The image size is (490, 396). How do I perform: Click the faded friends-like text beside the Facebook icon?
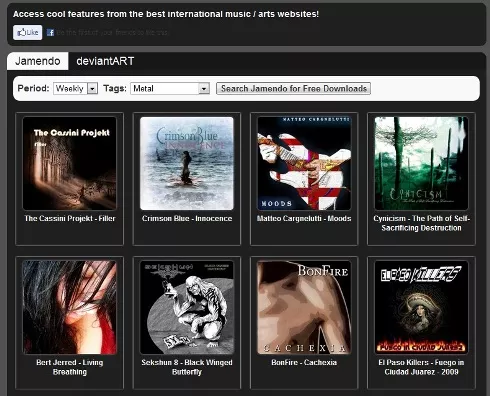tap(112, 32)
